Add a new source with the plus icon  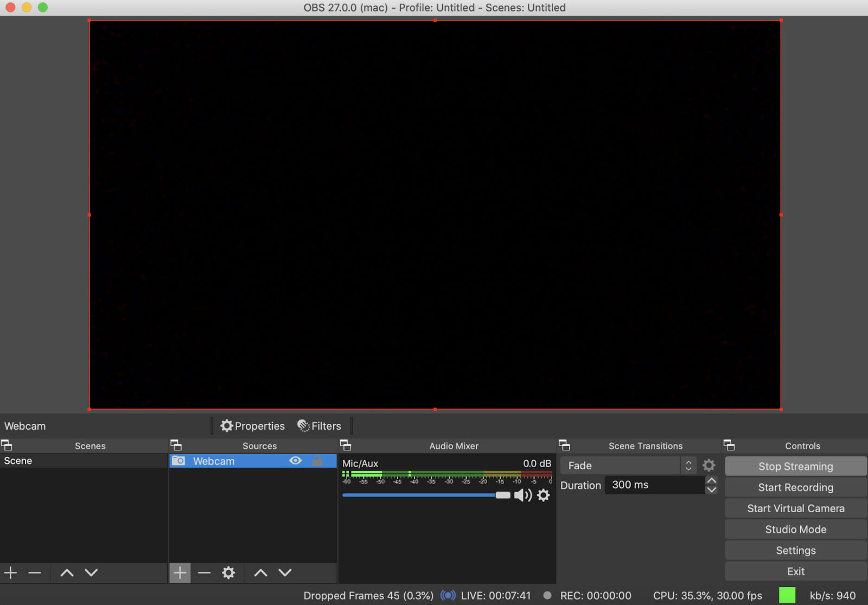(180, 572)
